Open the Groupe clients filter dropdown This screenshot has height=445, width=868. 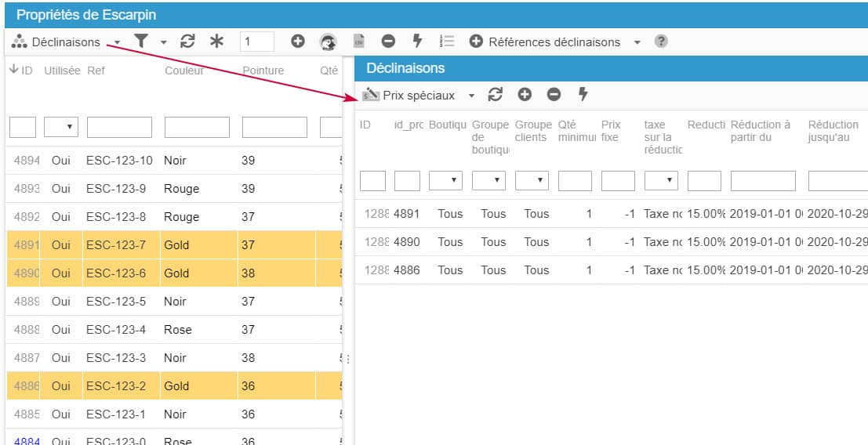point(532,181)
